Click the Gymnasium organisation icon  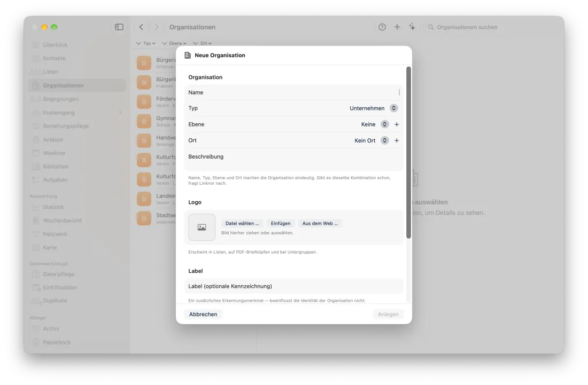(x=144, y=121)
